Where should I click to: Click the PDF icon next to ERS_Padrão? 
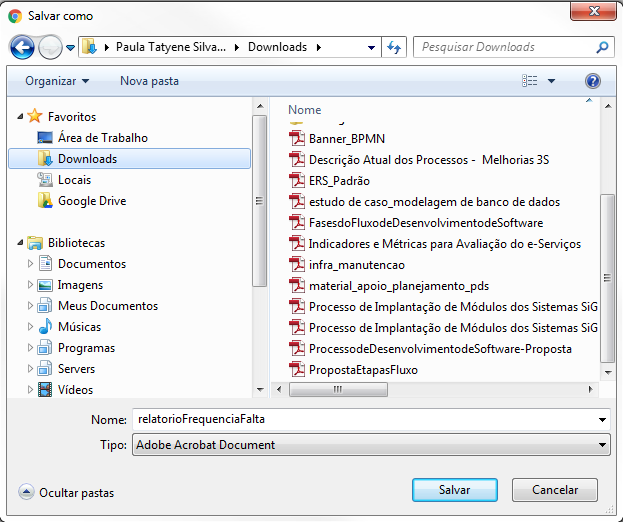tap(296, 180)
